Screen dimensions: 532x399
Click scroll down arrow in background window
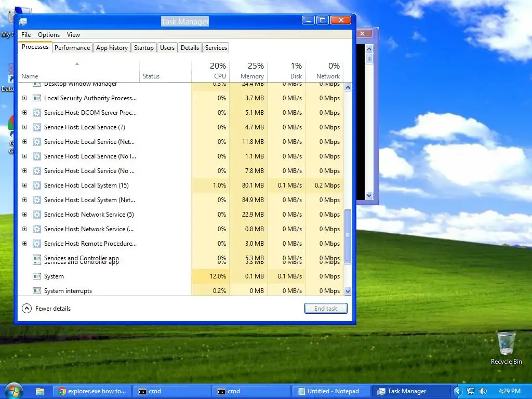pos(369,195)
